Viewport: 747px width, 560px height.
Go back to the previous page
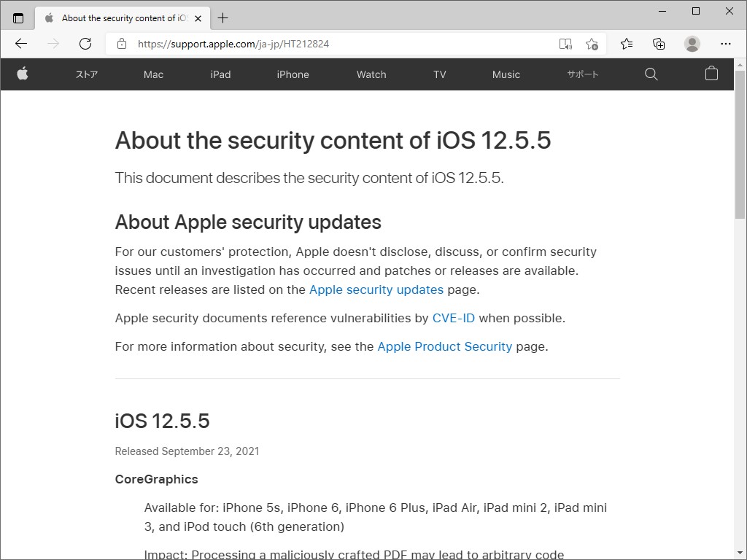20,44
